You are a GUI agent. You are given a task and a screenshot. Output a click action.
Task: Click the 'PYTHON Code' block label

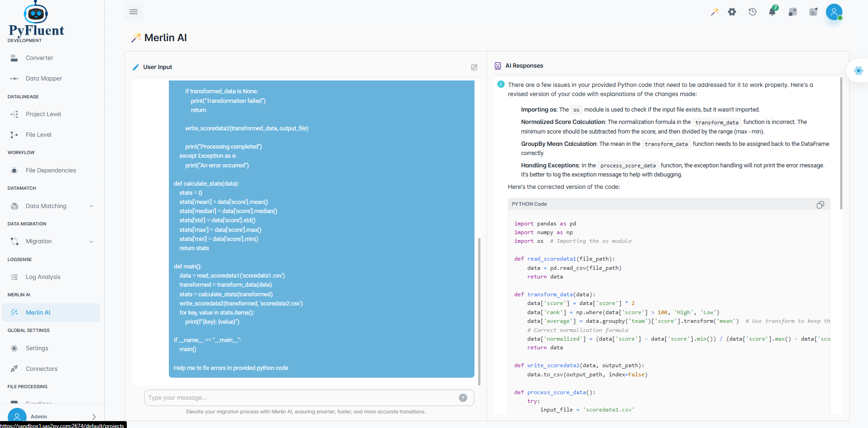[x=529, y=204]
